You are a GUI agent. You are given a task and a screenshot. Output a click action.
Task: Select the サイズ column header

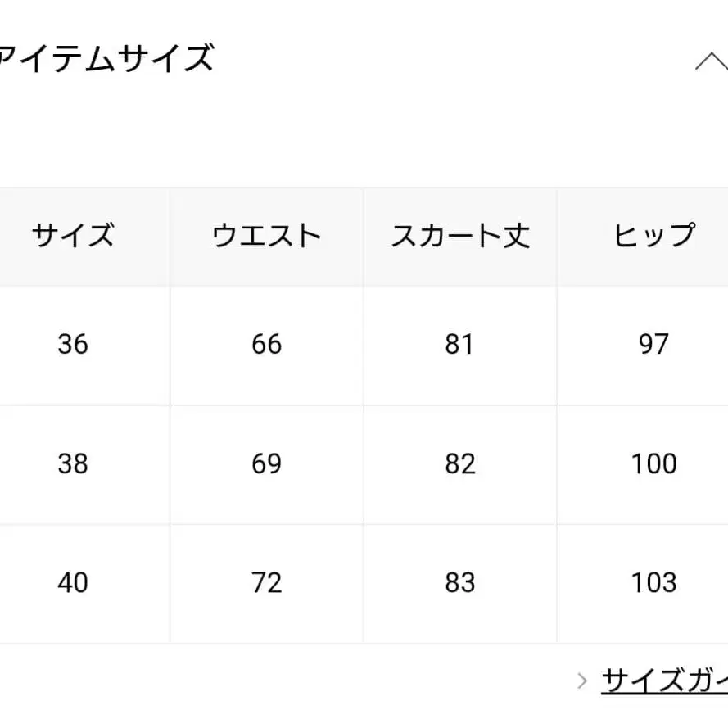pos(74,236)
